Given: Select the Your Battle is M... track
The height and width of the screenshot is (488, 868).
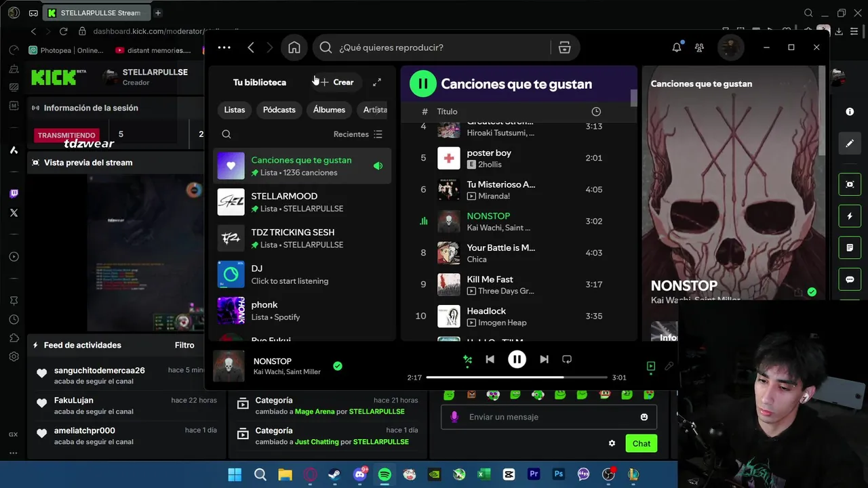Looking at the screenshot, I should [519, 253].
